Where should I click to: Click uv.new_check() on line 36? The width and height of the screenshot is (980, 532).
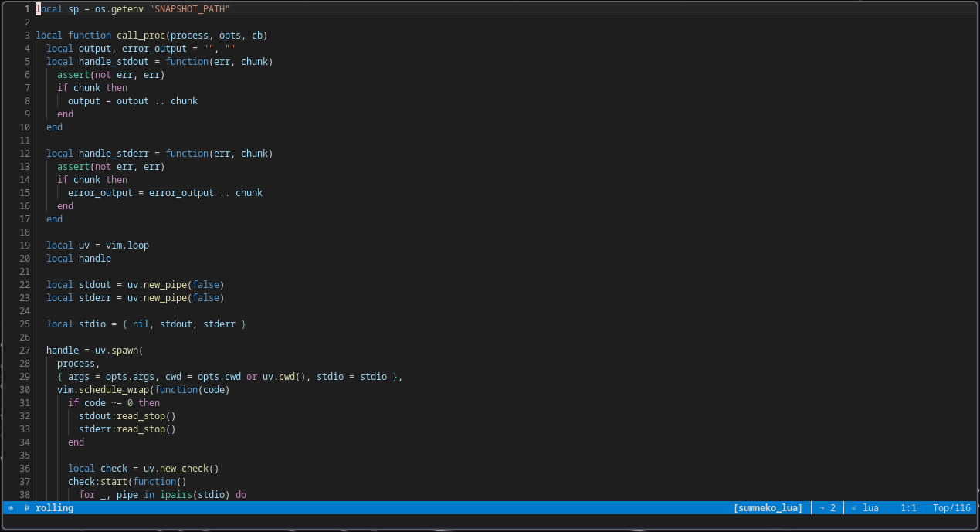(181, 469)
